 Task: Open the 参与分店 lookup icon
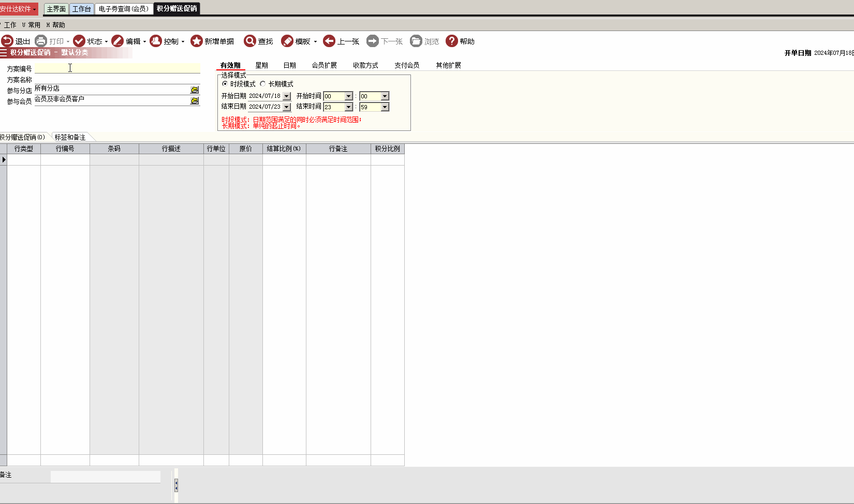point(195,90)
